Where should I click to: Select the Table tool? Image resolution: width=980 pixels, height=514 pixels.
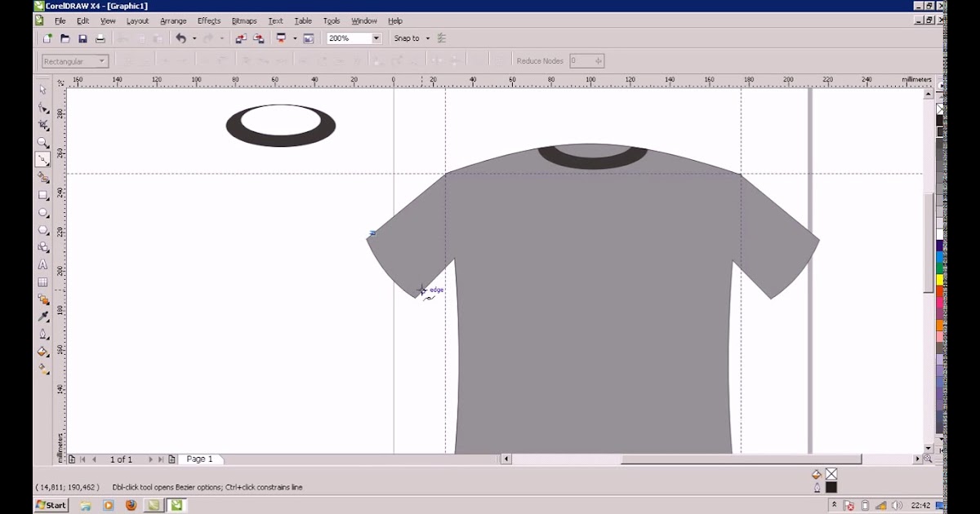pos(43,282)
